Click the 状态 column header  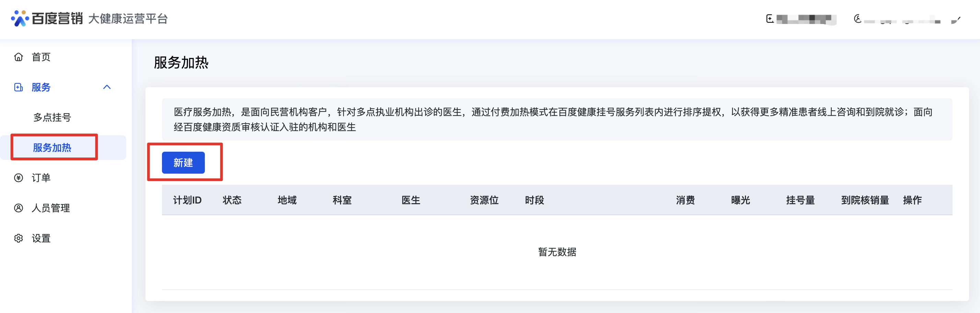[232, 200]
